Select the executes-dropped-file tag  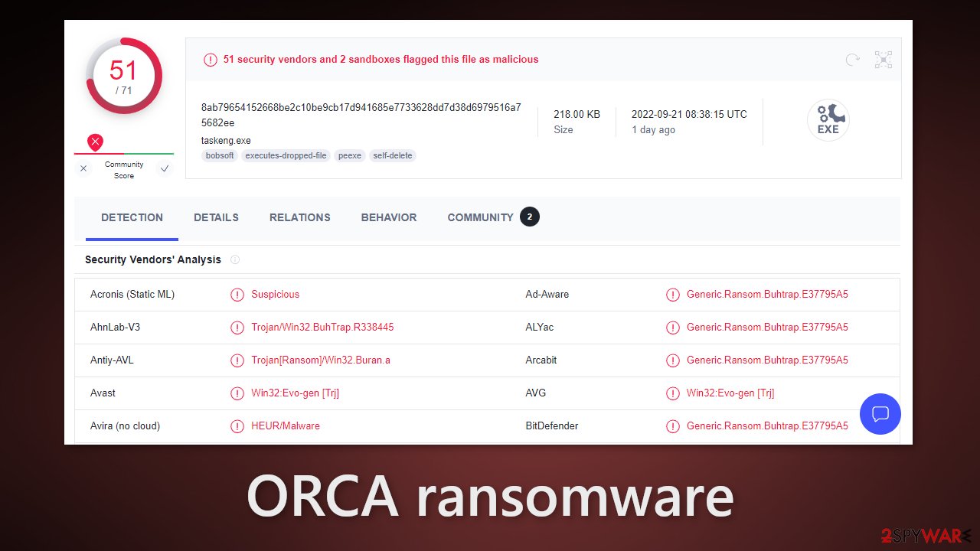(x=286, y=155)
